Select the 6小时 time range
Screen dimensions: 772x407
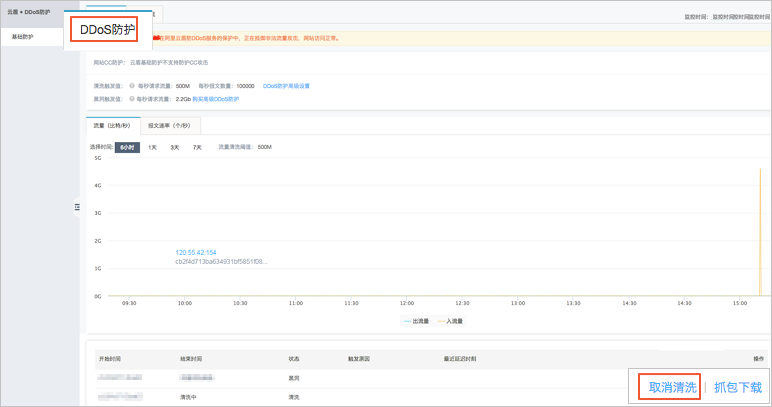click(x=127, y=147)
